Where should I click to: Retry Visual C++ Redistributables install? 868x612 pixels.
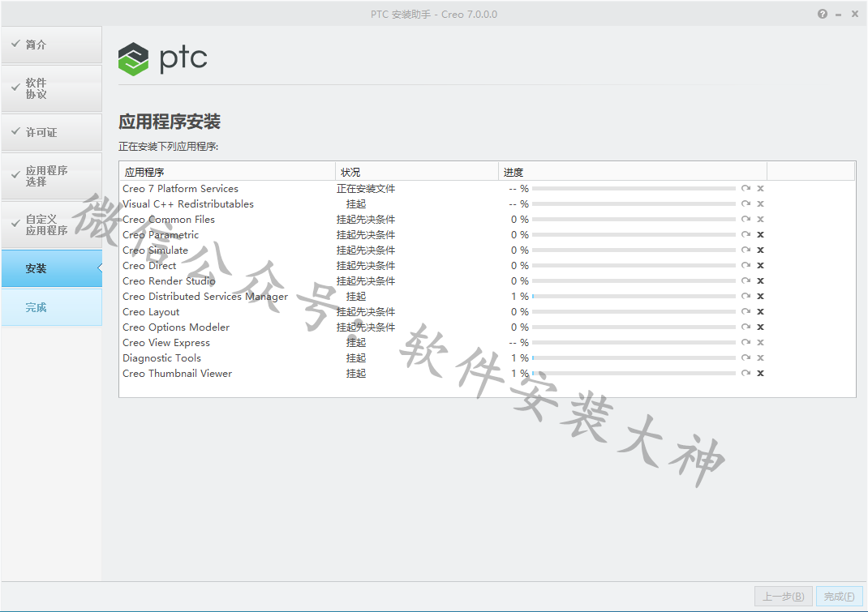pos(746,204)
